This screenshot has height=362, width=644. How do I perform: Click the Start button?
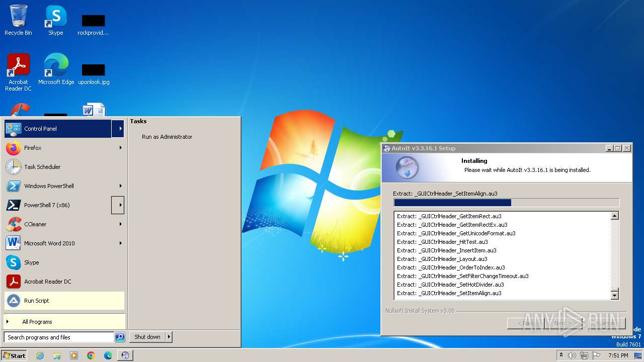point(14,355)
